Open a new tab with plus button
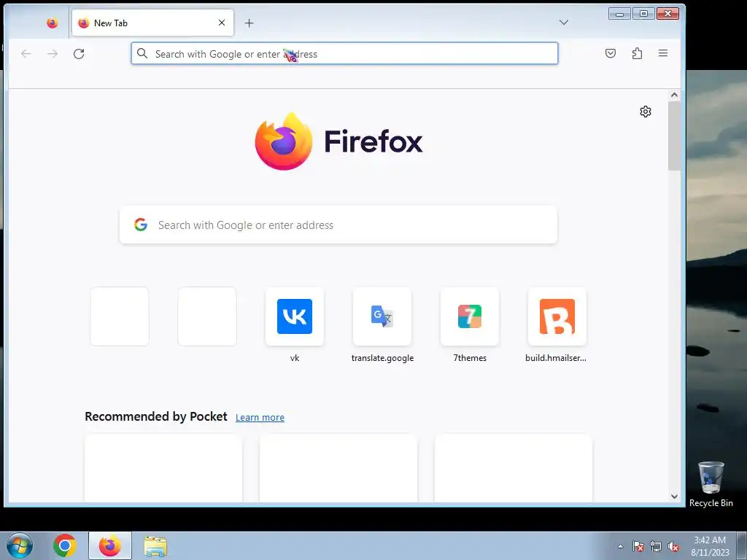The height and width of the screenshot is (560, 747). (249, 23)
